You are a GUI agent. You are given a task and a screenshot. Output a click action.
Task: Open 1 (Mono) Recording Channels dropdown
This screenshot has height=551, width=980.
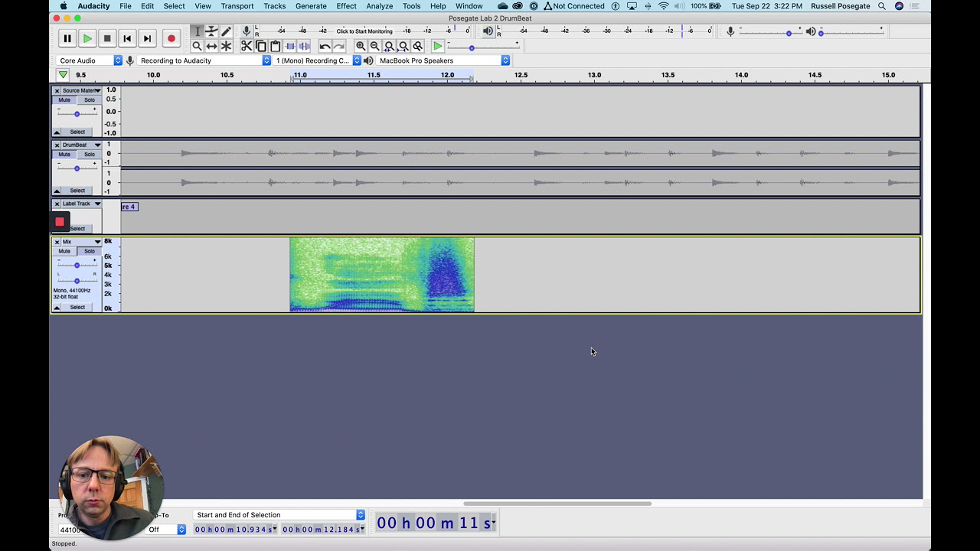(x=318, y=60)
